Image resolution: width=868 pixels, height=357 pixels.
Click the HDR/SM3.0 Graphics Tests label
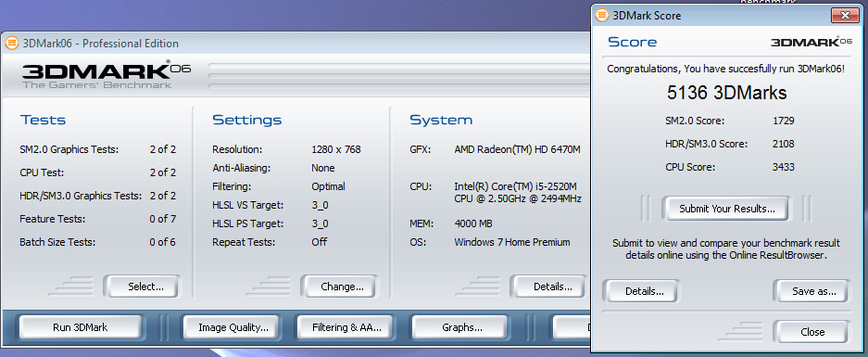click(x=81, y=196)
